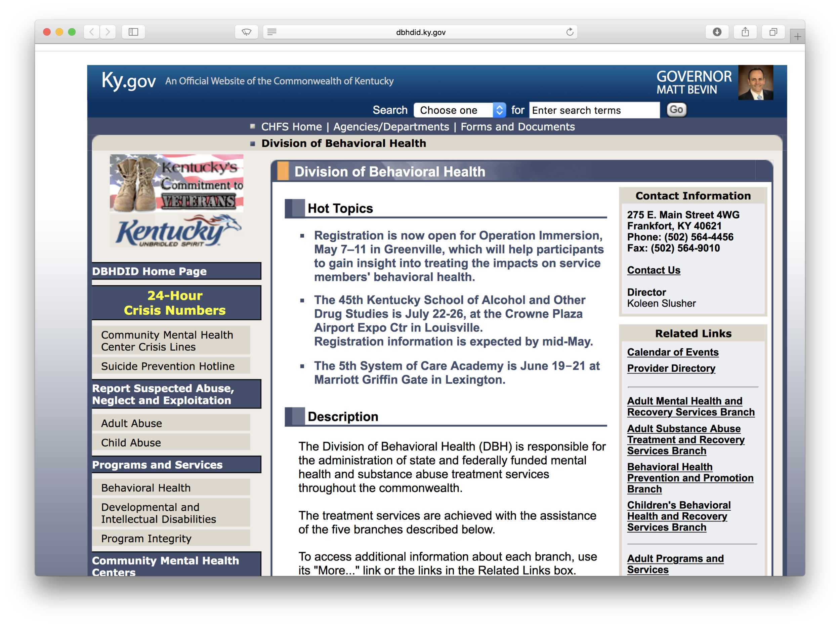Select Suicide Prevention Hotline in sidebar
Image resolution: width=840 pixels, height=626 pixels.
pos(171,366)
